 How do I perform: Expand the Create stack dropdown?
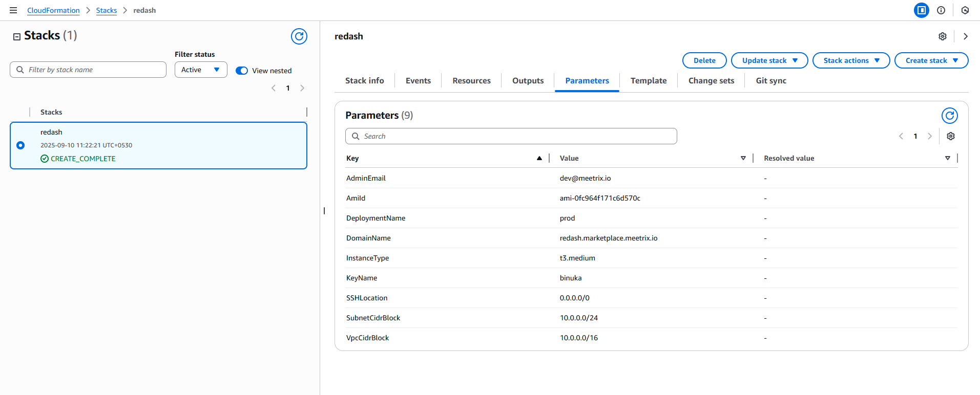click(931, 60)
